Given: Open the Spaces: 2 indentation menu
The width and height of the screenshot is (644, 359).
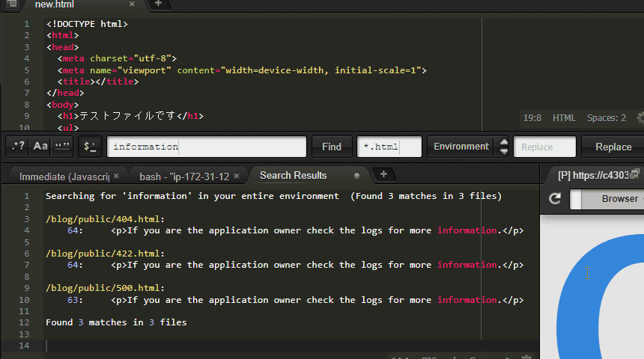Looking at the screenshot, I should (x=607, y=118).
